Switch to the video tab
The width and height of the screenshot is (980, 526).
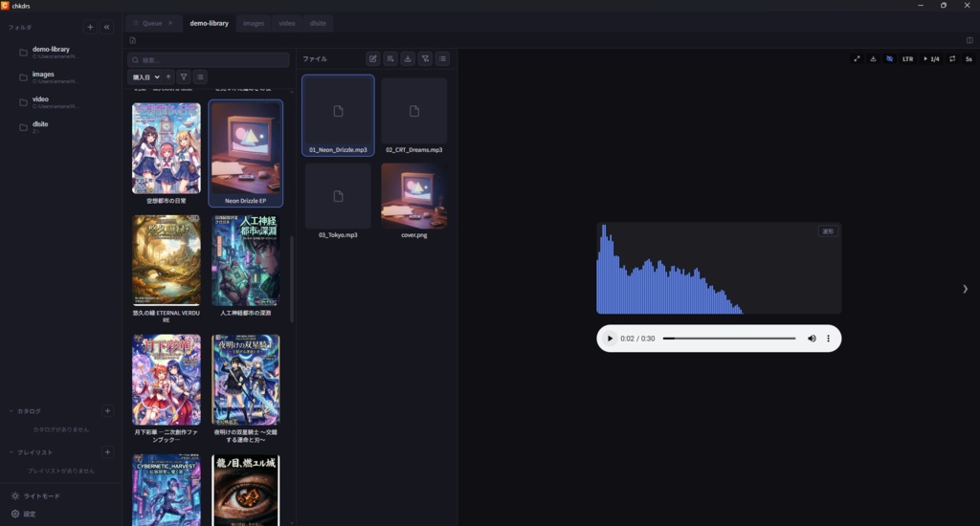click(287, 23)
